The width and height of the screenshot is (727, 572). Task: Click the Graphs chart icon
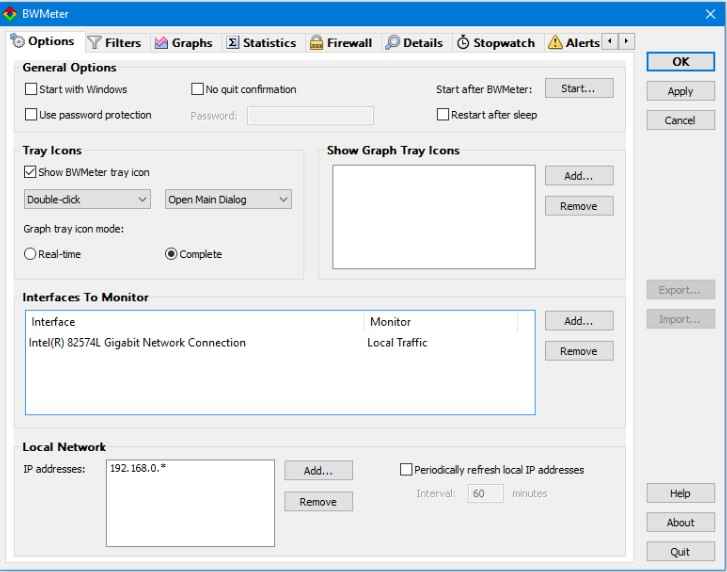[161, 43]
